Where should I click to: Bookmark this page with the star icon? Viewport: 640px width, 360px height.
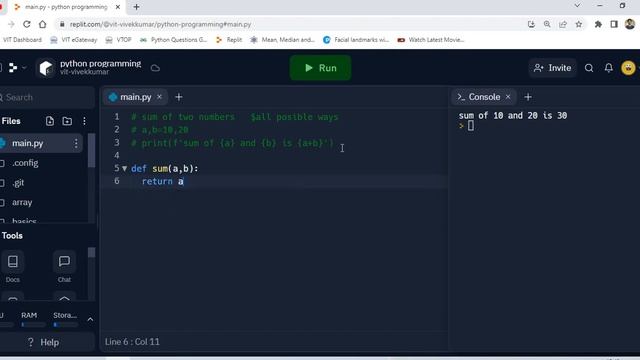(x=579, y=24)
